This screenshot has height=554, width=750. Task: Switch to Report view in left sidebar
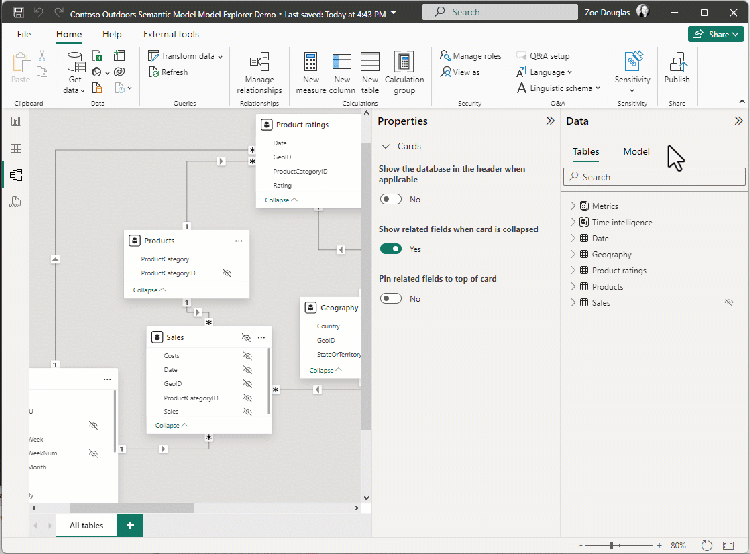(x=15, y=121)
